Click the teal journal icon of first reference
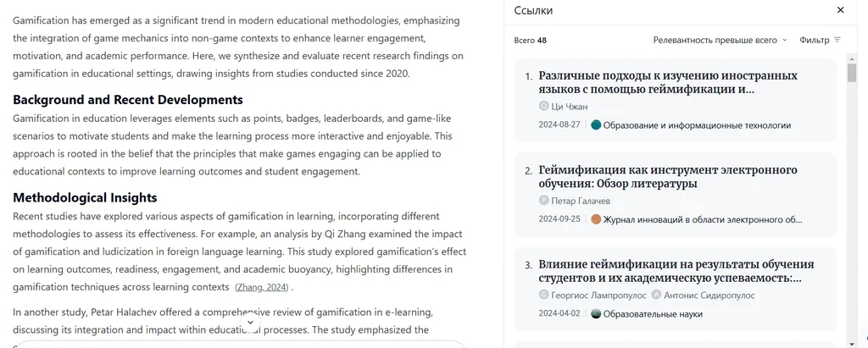 (596, 125)
